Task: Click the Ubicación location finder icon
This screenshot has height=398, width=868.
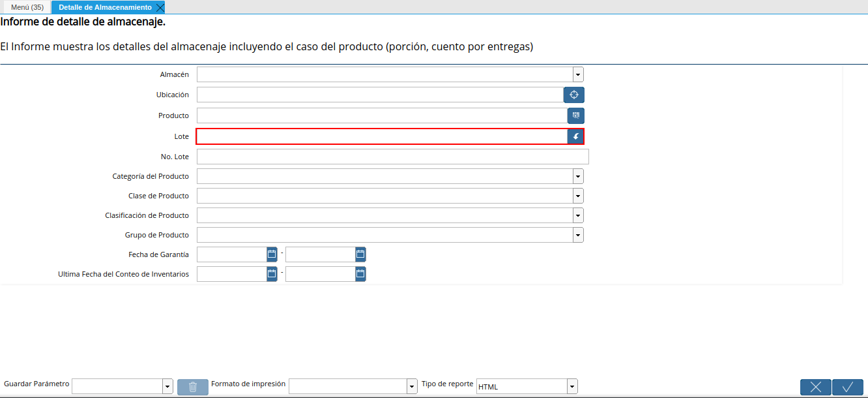Action: click(x=574, y=95)
